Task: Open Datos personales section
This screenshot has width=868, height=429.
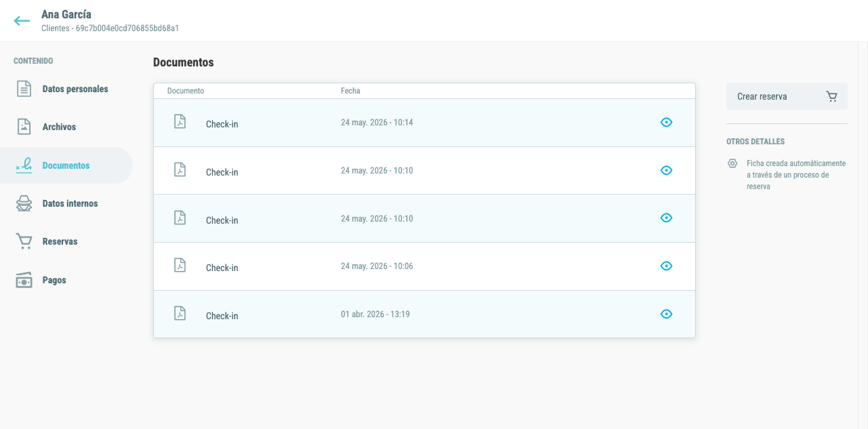Action: (66, 89)
